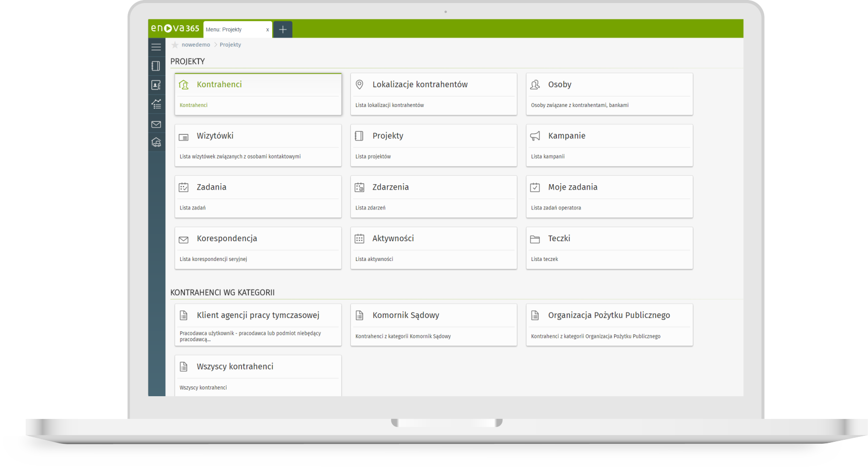The width and height of the screenshot is (868, 469).
Task: Add a new tab with plus button
Action: pos(283,30)
